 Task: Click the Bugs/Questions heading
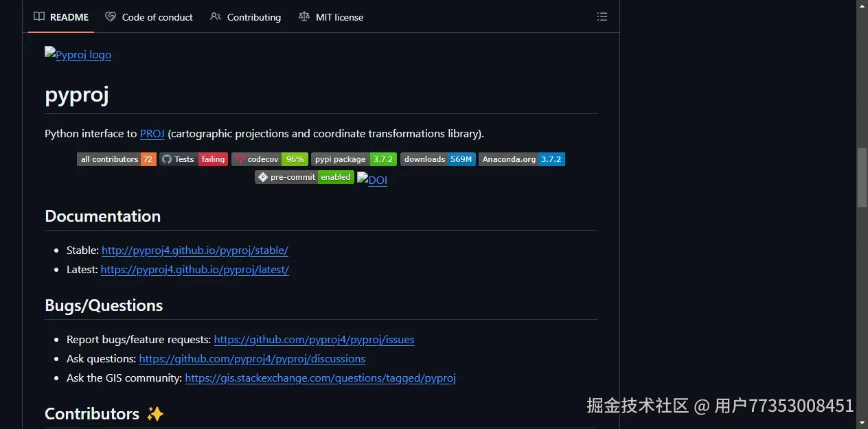tap(104, 305)
